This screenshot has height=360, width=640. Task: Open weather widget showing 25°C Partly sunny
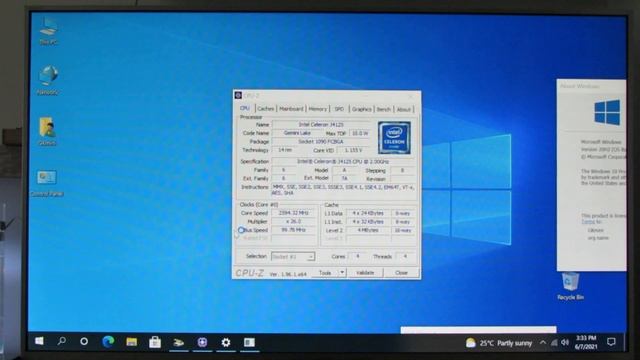pyautogui.click(x=499, y=343)
